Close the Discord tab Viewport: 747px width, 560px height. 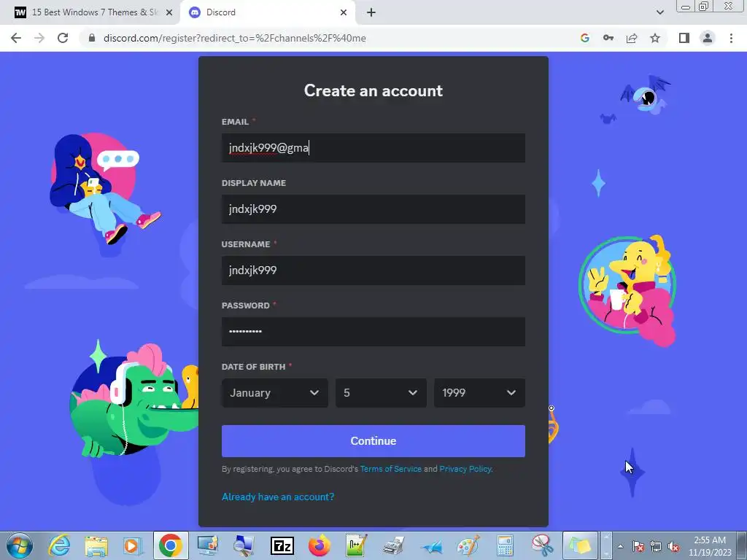pyautogui.click(x=344, y=12)
